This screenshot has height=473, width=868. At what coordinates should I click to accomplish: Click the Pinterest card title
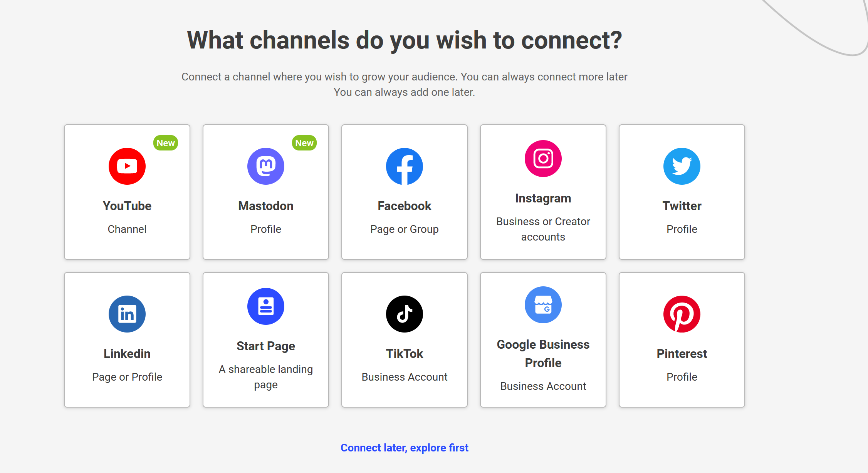pos(682,354)
